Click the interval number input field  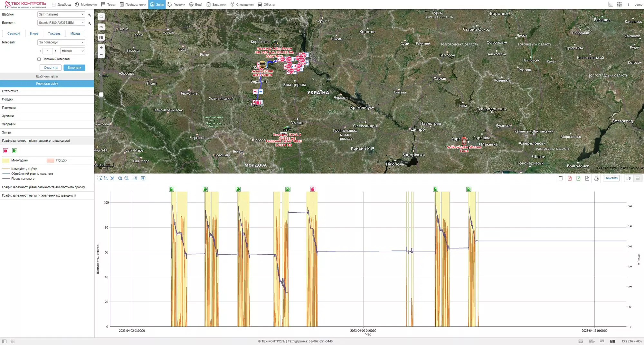click(48, 51)
